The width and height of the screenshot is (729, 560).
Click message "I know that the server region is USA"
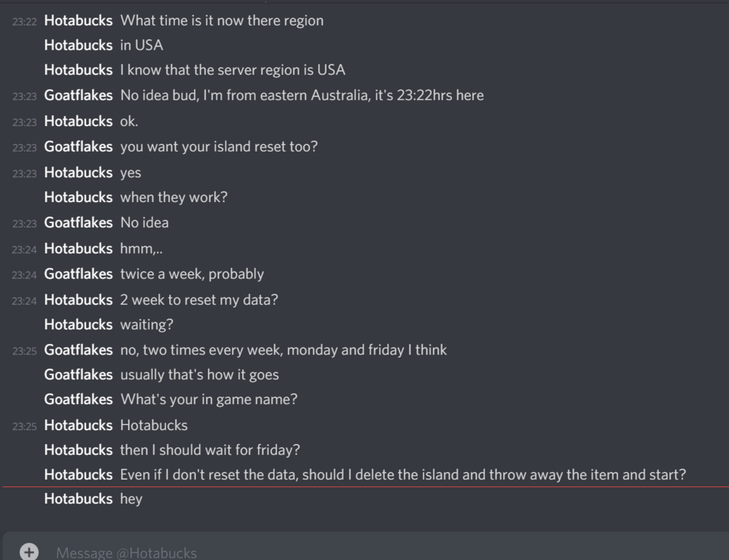(233, 70)
